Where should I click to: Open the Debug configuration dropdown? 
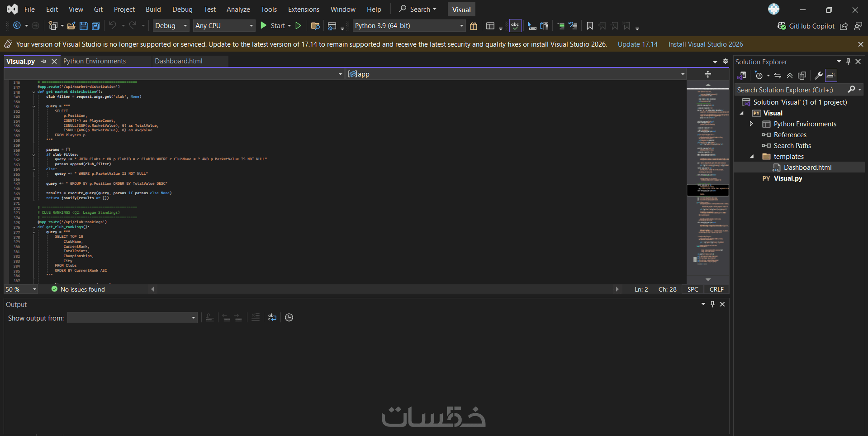pos(171,26)
